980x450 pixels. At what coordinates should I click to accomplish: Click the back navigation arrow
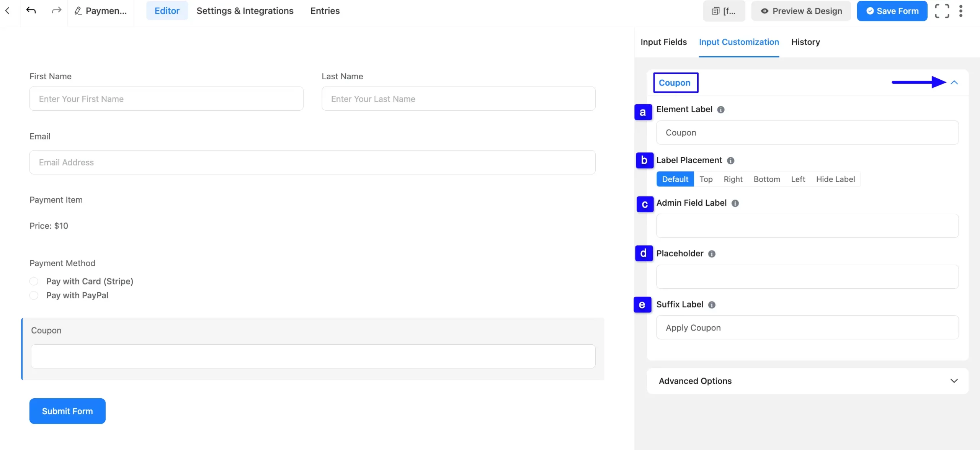click(8, 11)
